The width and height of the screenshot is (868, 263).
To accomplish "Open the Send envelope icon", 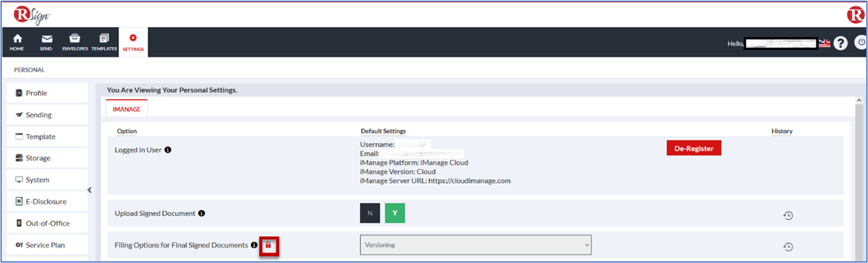I will [46, 42].
